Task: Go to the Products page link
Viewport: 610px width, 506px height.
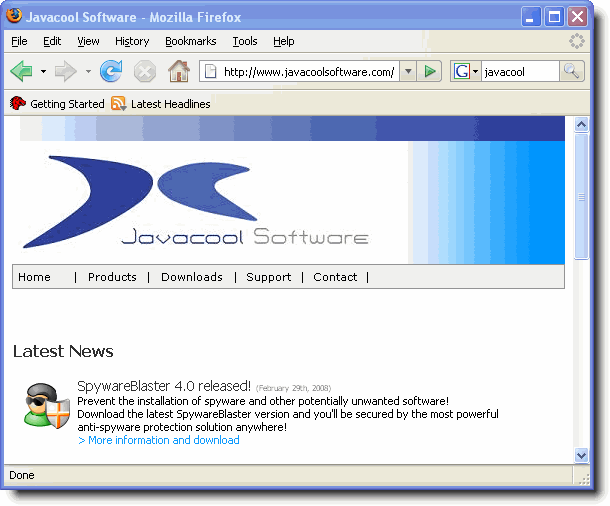Action: point(112,277)
